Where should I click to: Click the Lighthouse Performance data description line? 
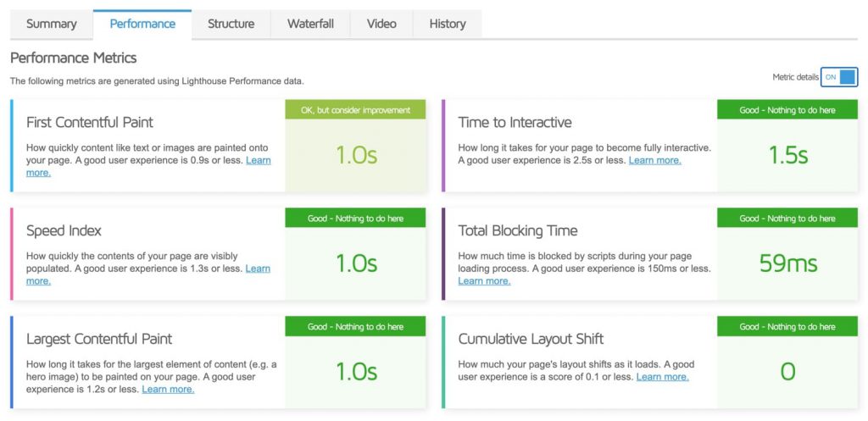click(157, 81)
